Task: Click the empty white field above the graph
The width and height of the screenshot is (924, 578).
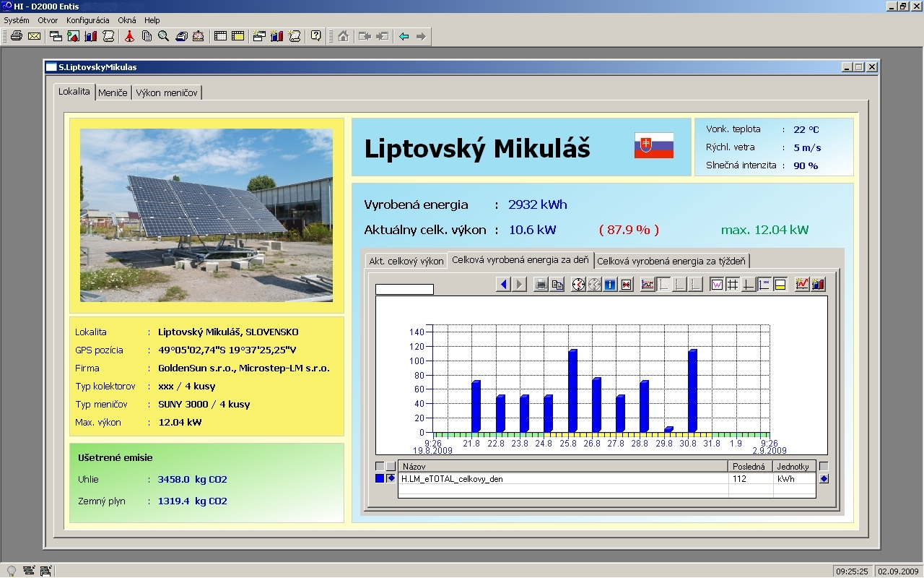Action: [404, 289]
